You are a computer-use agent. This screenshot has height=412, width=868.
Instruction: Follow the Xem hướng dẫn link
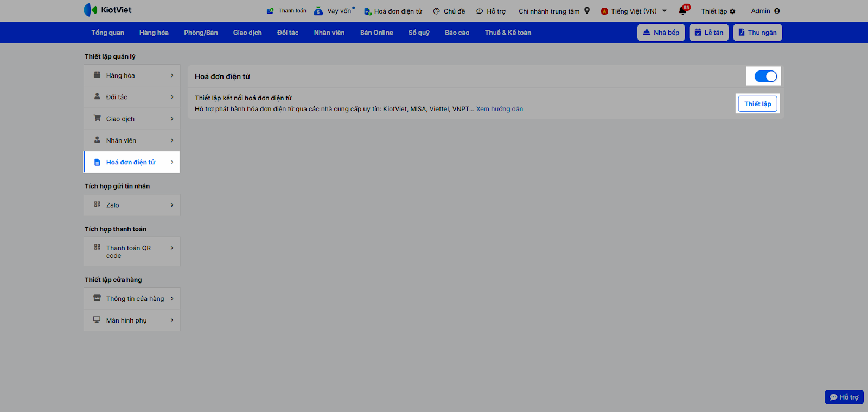coord(500,109)
